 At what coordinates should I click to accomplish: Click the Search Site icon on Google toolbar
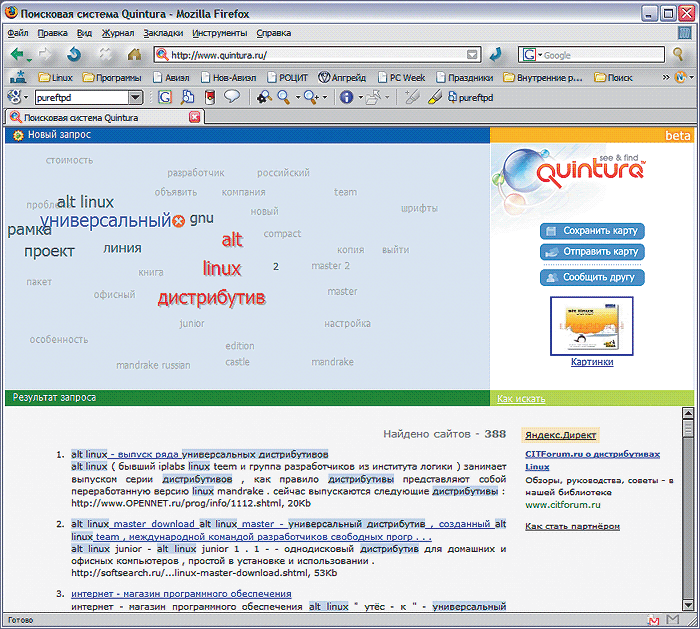188,97
